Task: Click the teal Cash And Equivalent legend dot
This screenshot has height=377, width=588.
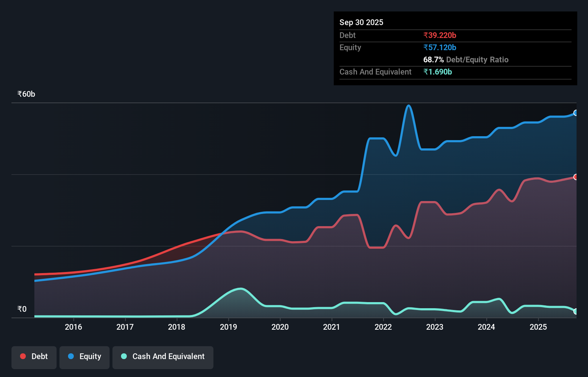Action: click(x=124, y=356)
